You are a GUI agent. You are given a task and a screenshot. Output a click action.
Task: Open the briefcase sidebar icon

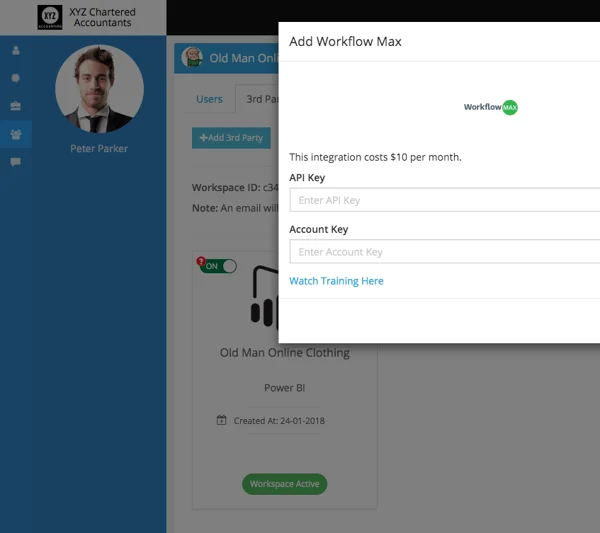click(x=16, y=106)
